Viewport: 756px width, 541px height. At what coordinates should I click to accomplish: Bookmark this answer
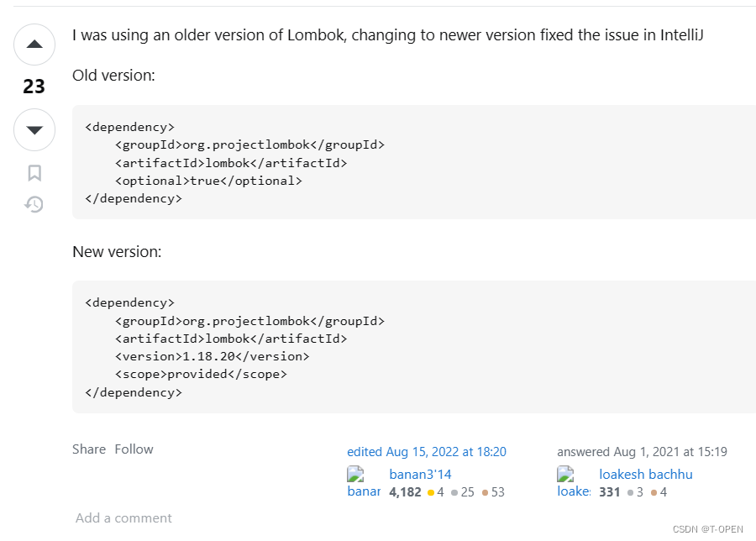34,172
